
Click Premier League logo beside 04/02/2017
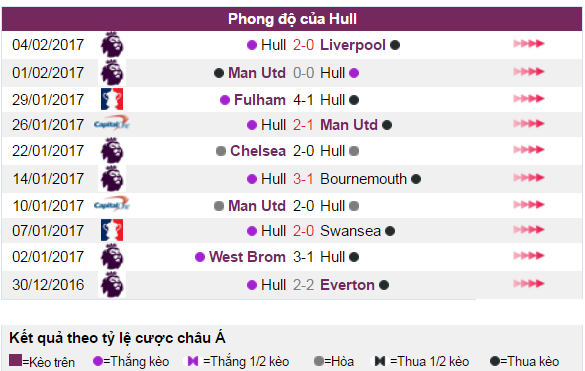tap(112, 45)
